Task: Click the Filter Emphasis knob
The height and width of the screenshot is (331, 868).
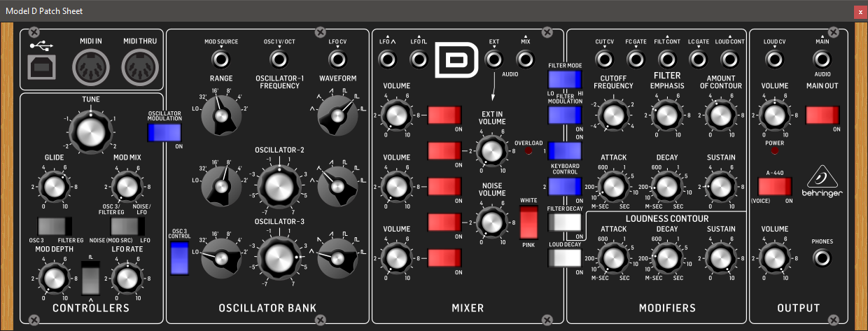Action: pyautogui.click(x=667, y=115)
